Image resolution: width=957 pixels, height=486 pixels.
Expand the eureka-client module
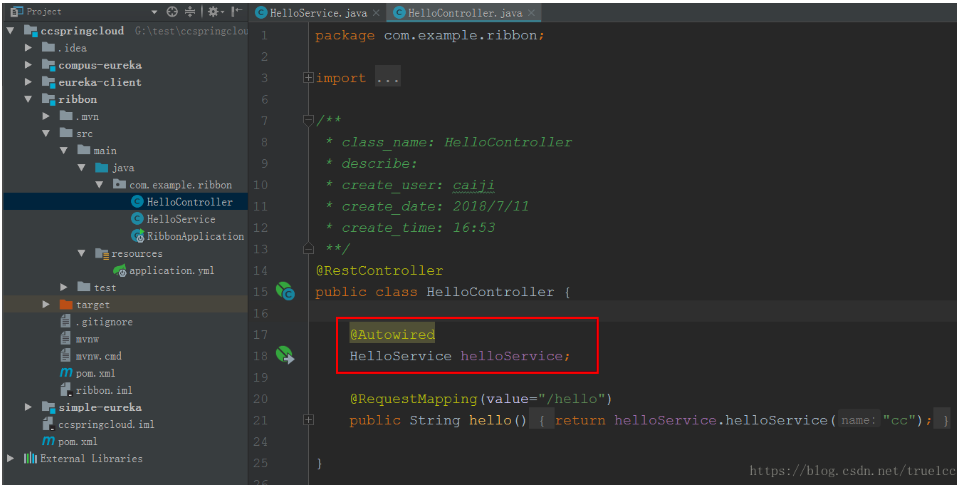tap(28, 82)
